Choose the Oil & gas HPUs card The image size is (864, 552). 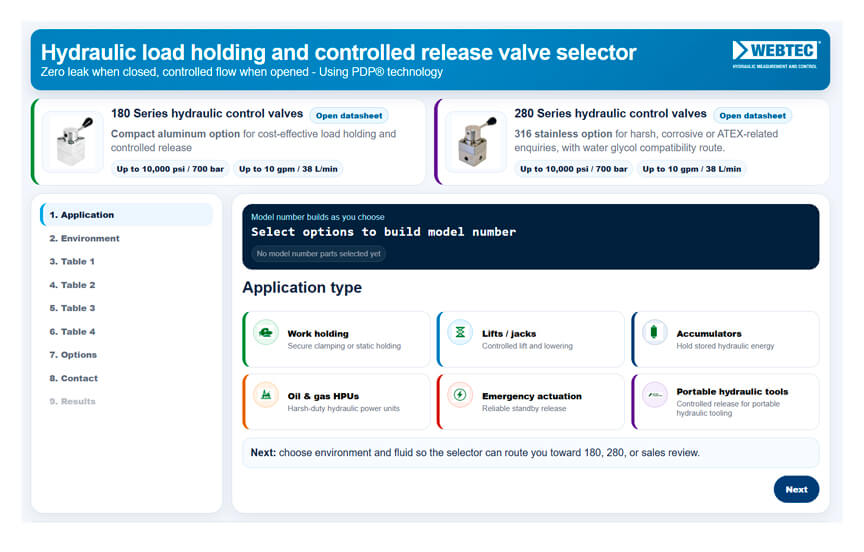(336, 402)
